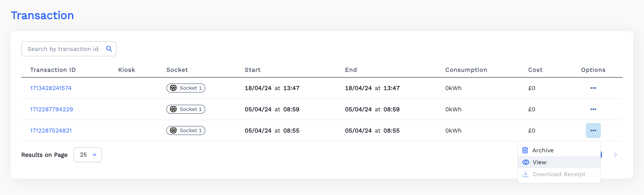Open options menu for transaction 1713428241574
Image resolution: width=644 pixels, height=195 pixels.
click(593, 88)
